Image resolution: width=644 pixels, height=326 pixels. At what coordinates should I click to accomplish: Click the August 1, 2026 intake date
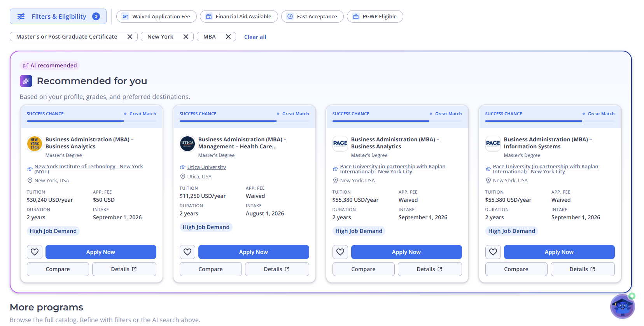265,213
